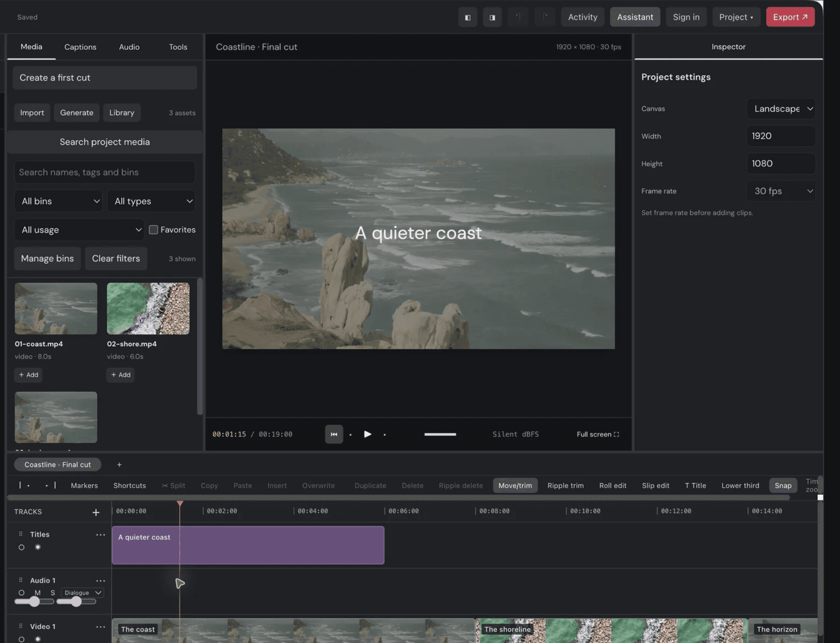
Task: Check the Favorites checkbox
Action: click(153, 230)
